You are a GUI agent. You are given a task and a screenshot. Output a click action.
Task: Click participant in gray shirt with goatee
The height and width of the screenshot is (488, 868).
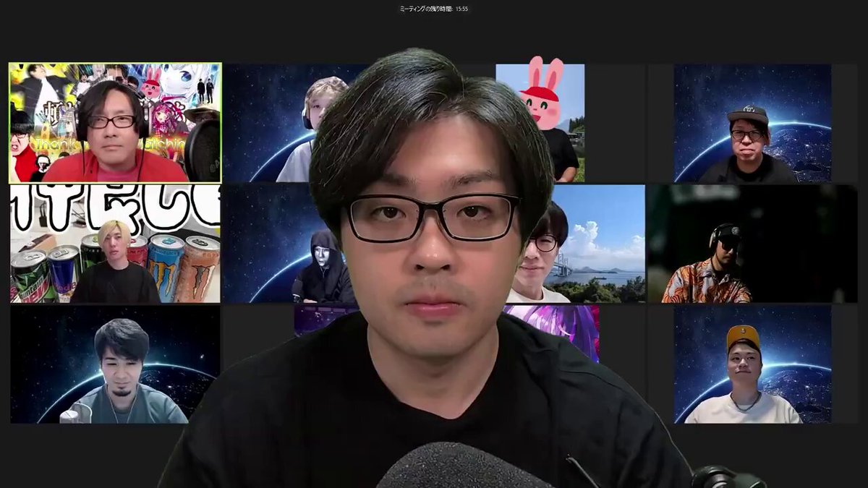click(115, 364)
